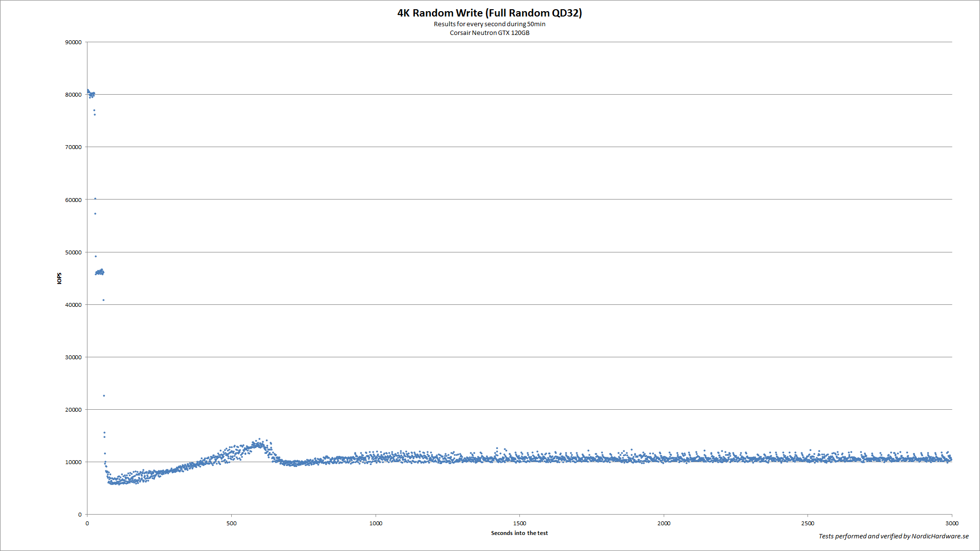The image size is (980, 551).
Task: Click the 70000 y-axis label
Action: pyautogui.click(x=73, y=147)
